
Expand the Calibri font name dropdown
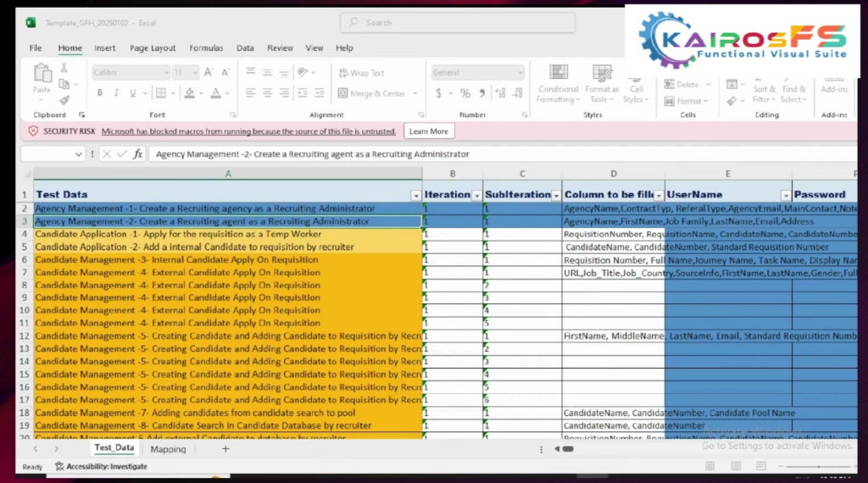click(164, 73)
